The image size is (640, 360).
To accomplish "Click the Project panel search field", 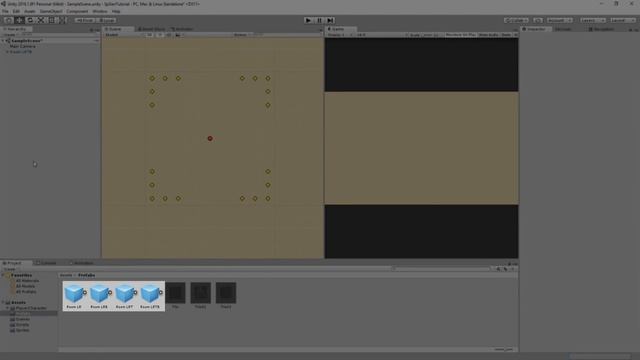I will (x=441, y=269).
